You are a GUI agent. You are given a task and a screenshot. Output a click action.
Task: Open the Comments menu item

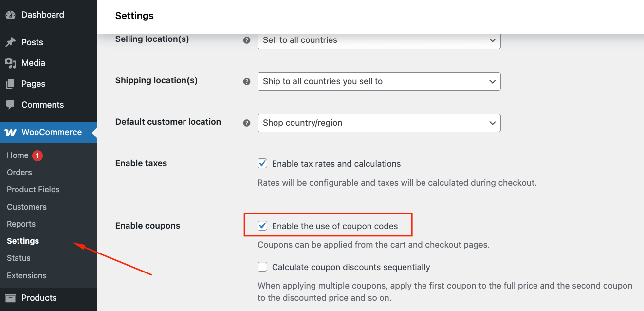(48, 105)
